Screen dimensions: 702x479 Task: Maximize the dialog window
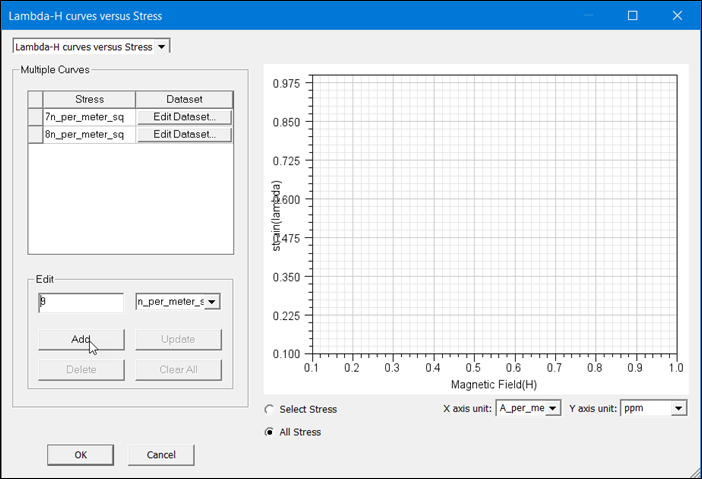point(632,16)
